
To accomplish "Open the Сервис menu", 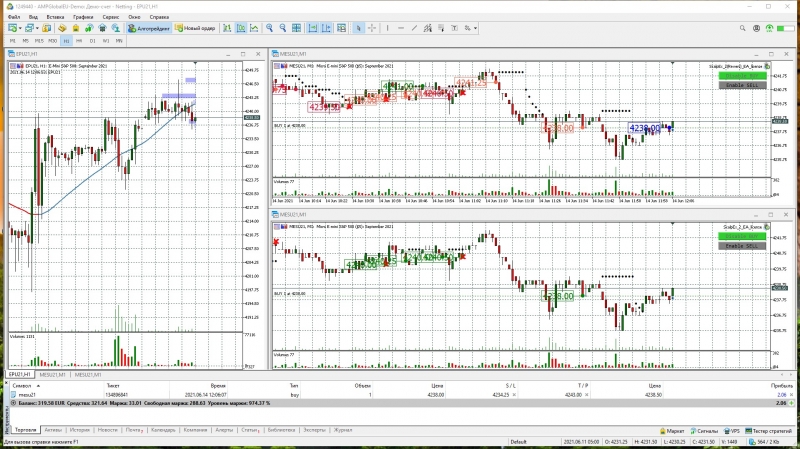I will click(x=111, y=17).
